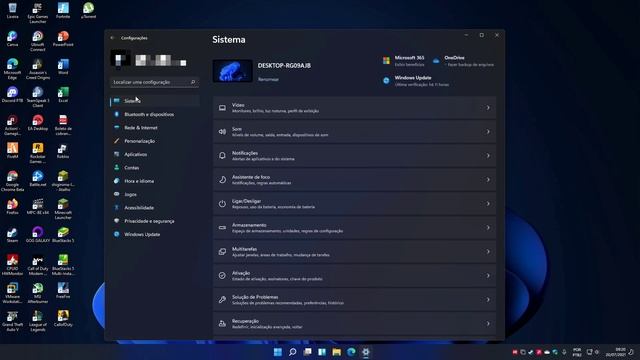Select the GOG GALAXY desktop icon
Screen dimensions: 640x360
coord(38,234)
